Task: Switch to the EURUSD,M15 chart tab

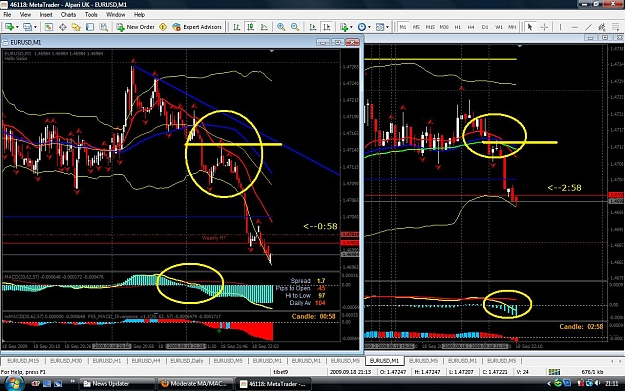Action: tap(23, 361)
